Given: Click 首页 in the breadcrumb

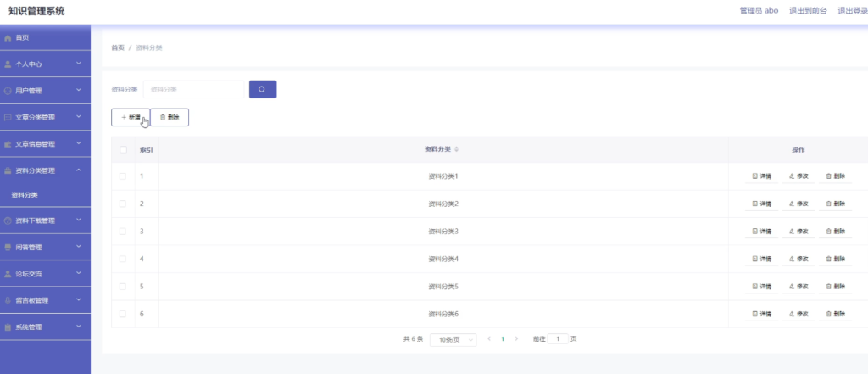Looking at the screenshot, I should (118, 48).
